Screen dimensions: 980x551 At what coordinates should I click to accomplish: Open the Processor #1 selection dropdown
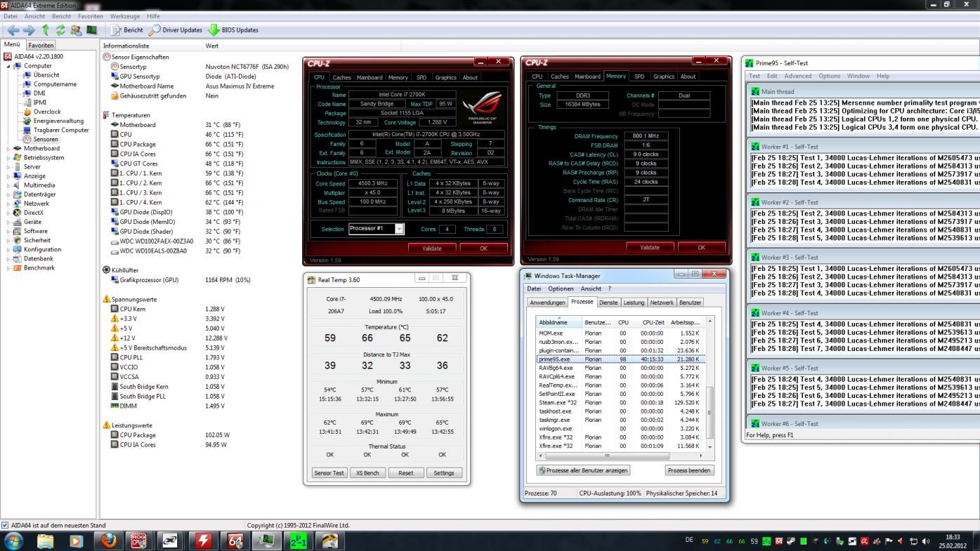point(400,229)
